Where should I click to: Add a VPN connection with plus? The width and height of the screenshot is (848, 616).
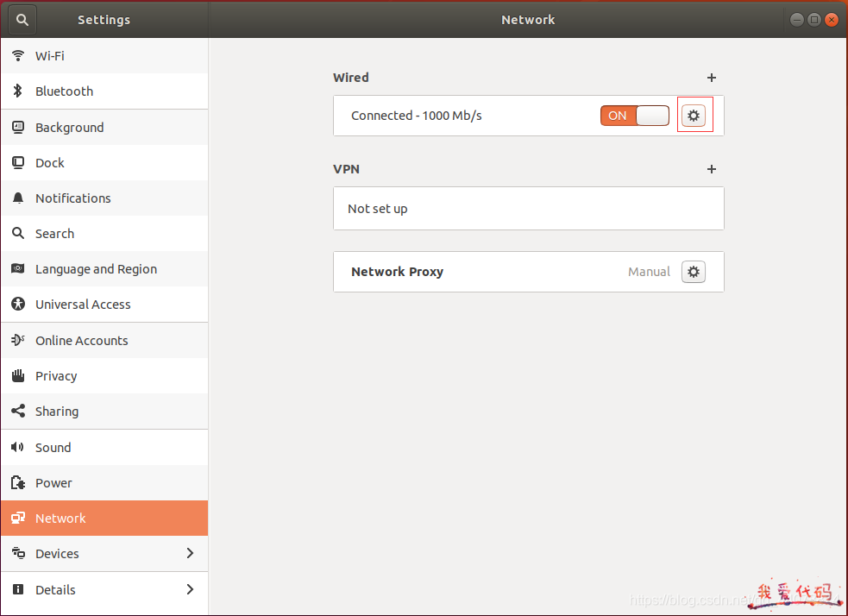pos(711,169)
